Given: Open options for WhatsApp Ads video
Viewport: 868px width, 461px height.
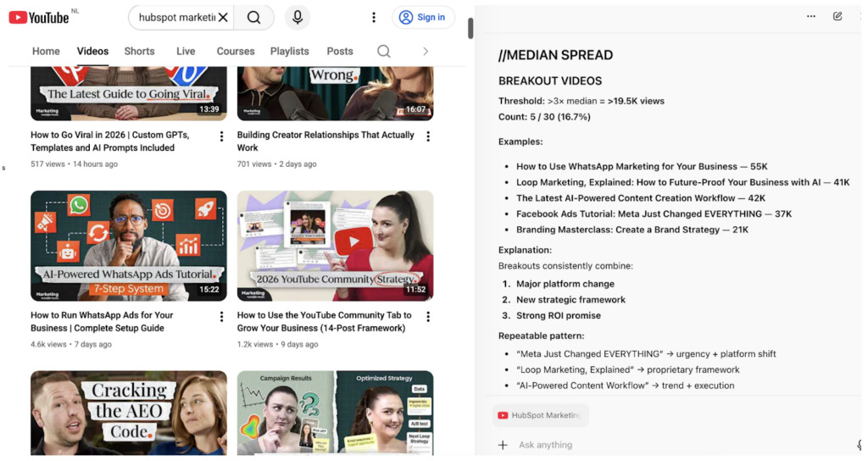Looking at the screenshot, I should (222, 317).
